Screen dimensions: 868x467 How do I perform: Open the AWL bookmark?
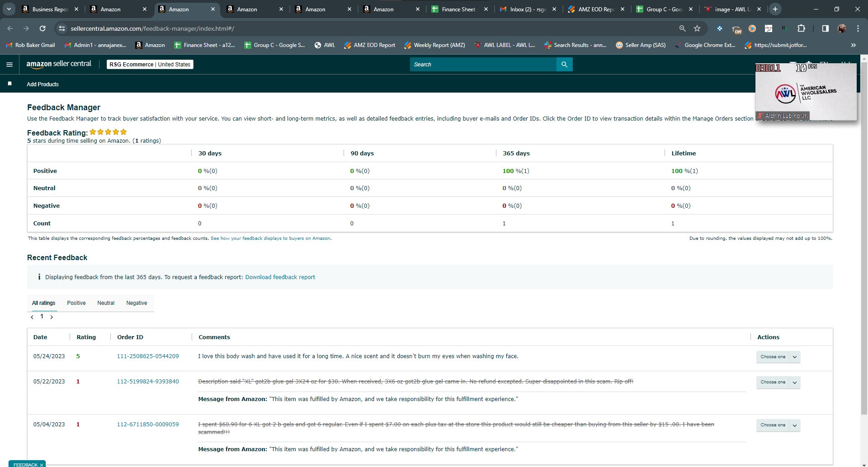click(x=325, y=45)
